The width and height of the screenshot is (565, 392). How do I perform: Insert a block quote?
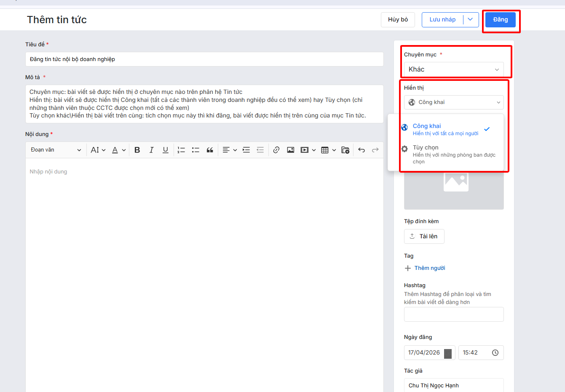coord(210,150)
